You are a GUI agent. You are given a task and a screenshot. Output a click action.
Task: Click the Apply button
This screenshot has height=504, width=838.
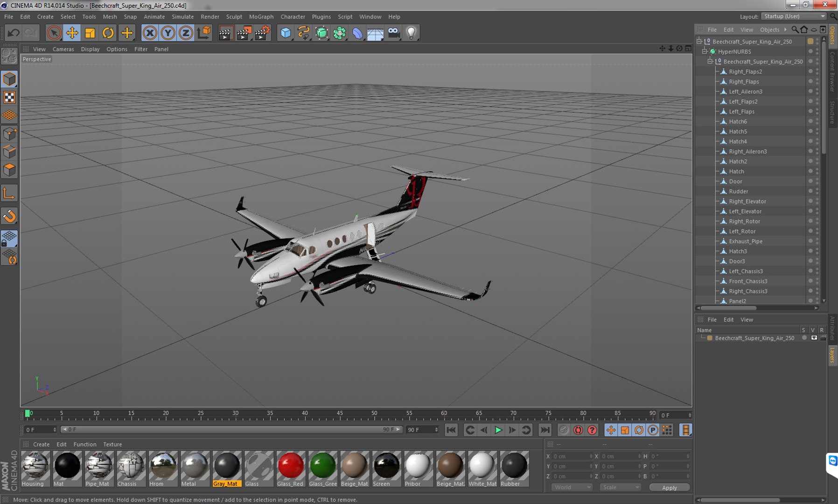coord(669,488)
